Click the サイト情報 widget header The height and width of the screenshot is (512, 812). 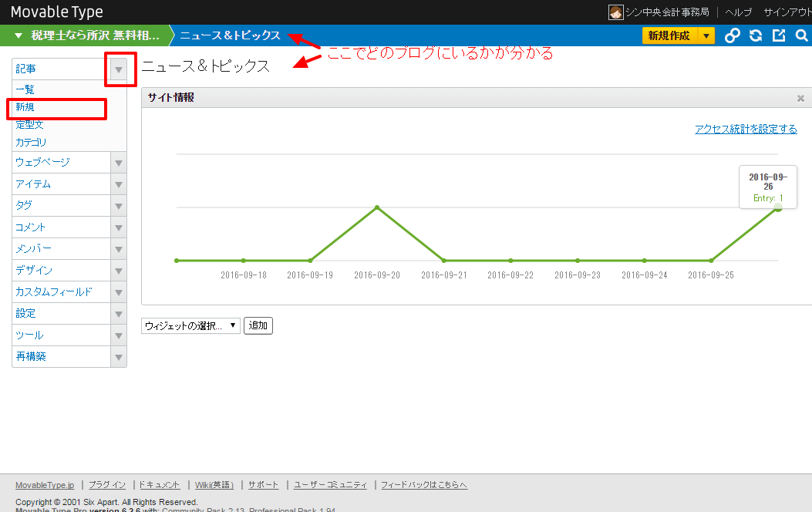[x=477, y=98]
